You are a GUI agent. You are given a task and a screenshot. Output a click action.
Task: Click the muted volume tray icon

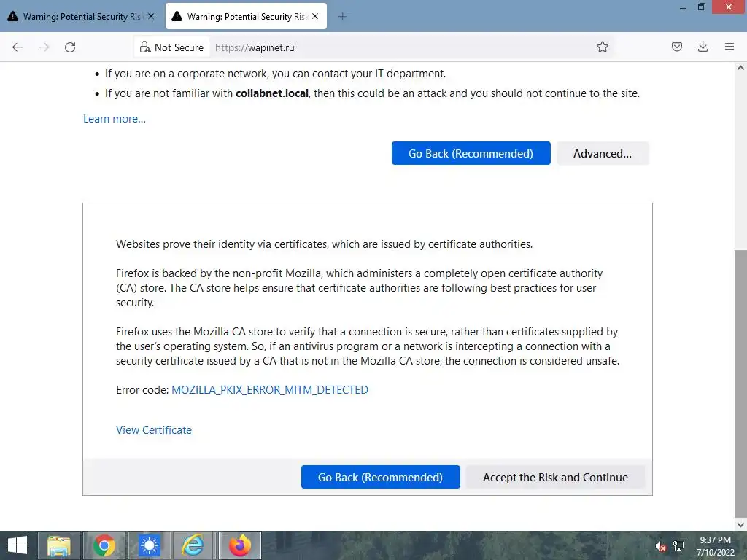tap(660, 546)
